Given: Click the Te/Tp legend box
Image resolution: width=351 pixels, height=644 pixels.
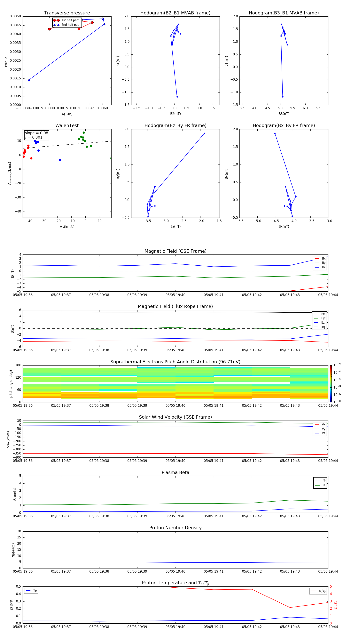Looking at the screenshot, I should [x=318, y=591].
